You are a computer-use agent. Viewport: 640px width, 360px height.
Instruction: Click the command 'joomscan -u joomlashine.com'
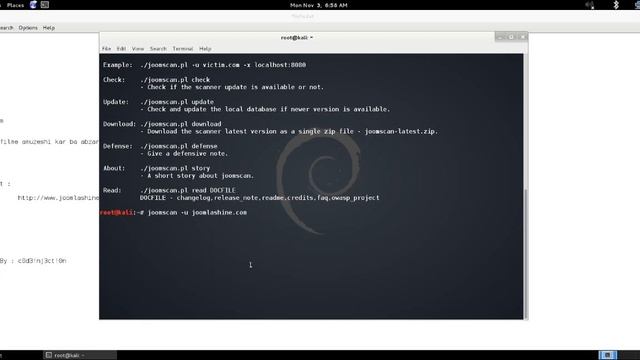[x=197, y=212]
